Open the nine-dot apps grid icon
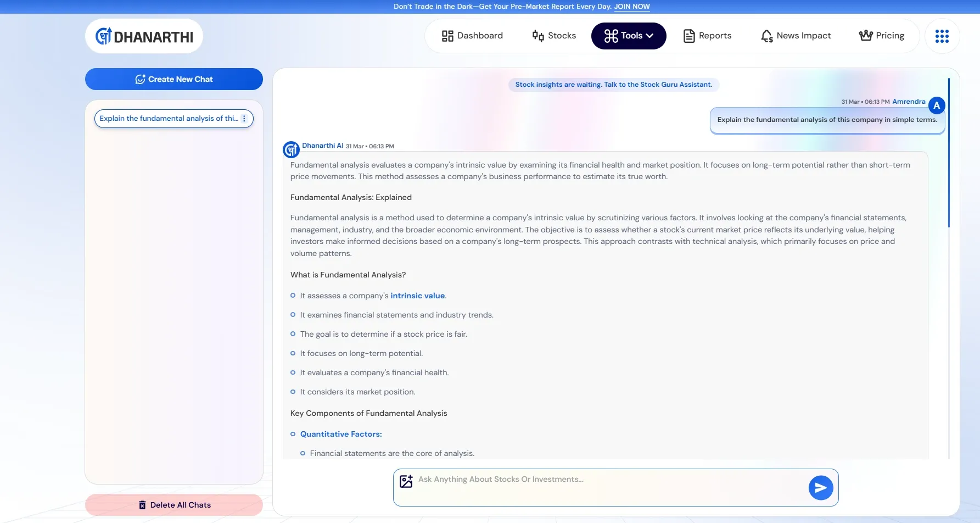Viewport: 980px width, 523px height. click(x=942, y=36)
